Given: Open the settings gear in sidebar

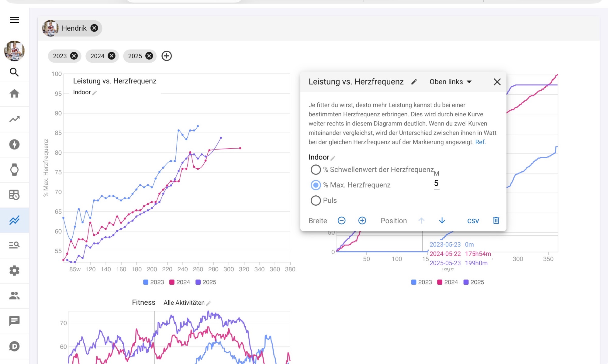Looking at the screenshot, I should 14,270.
